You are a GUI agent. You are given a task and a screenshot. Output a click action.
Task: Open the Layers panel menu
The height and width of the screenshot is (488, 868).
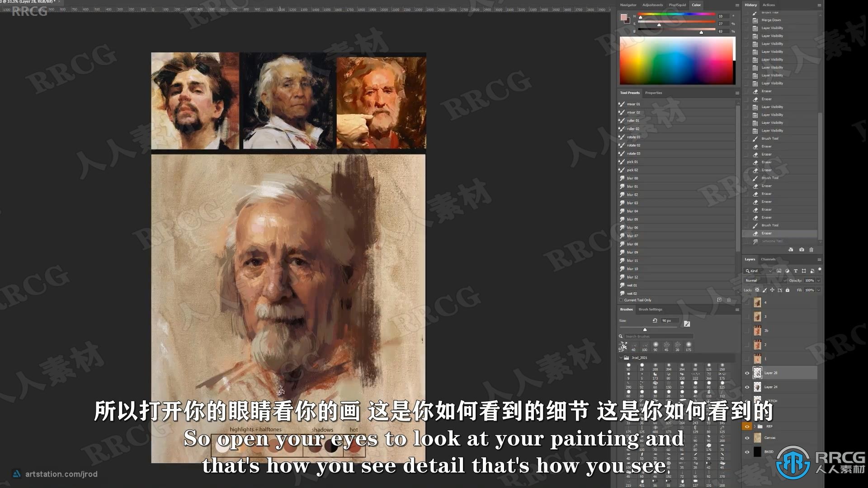(x=819, y=260)
